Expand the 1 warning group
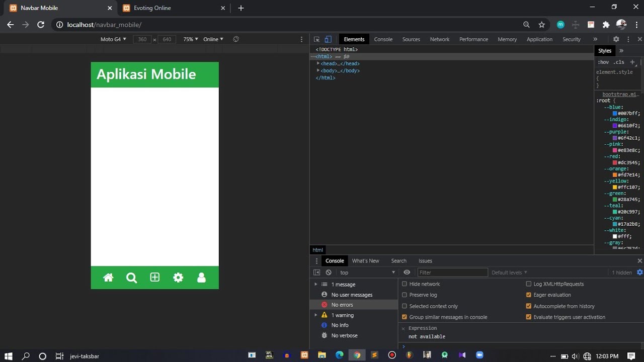 pos(316,315)
